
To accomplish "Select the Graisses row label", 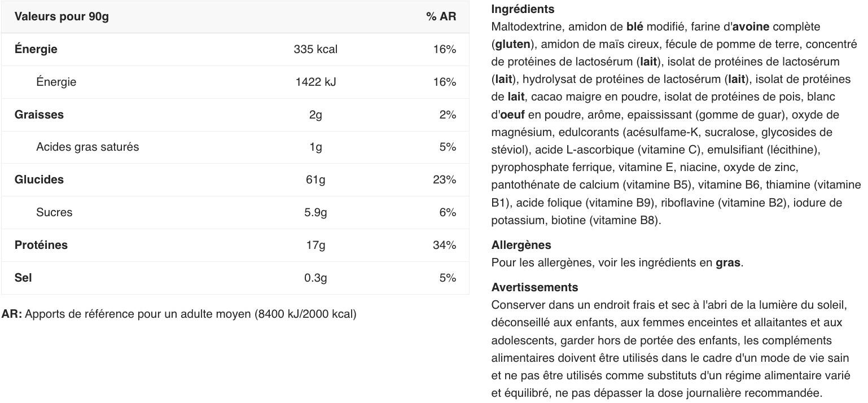I will (39, 115).
